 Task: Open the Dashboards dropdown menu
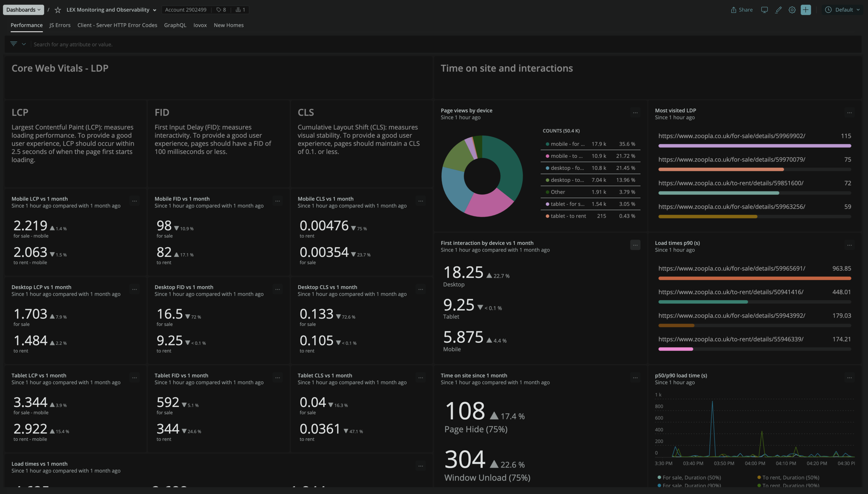click(x=23, y=10)
